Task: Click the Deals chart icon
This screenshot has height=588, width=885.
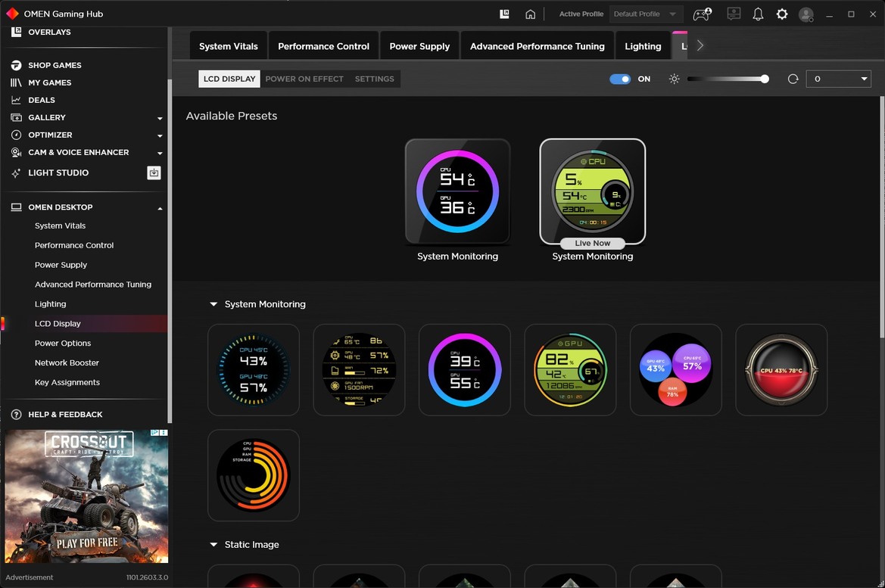Action: click(x=17, y=101)
